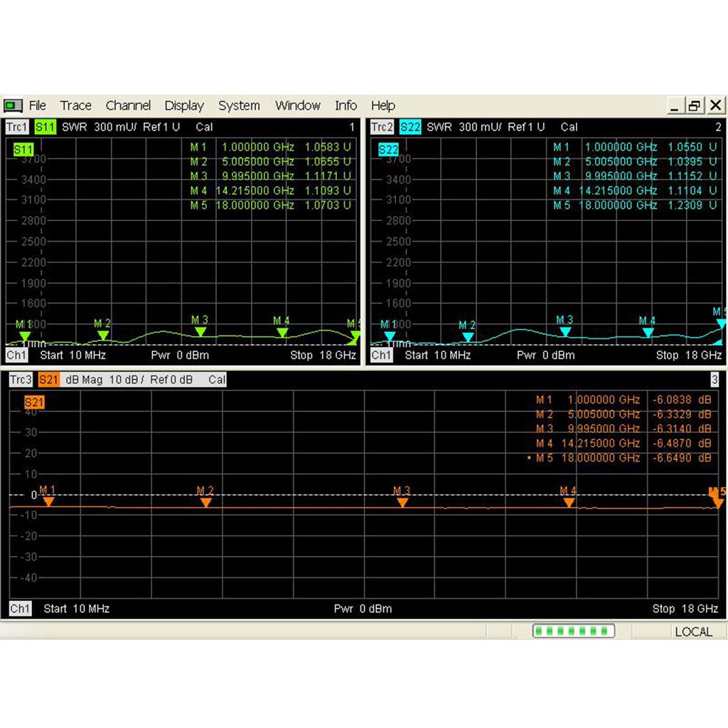This screenshot has width=728, height=728.
Task: Click Pwr 0 dBm in S22 diagram
Action: [545, 355]
